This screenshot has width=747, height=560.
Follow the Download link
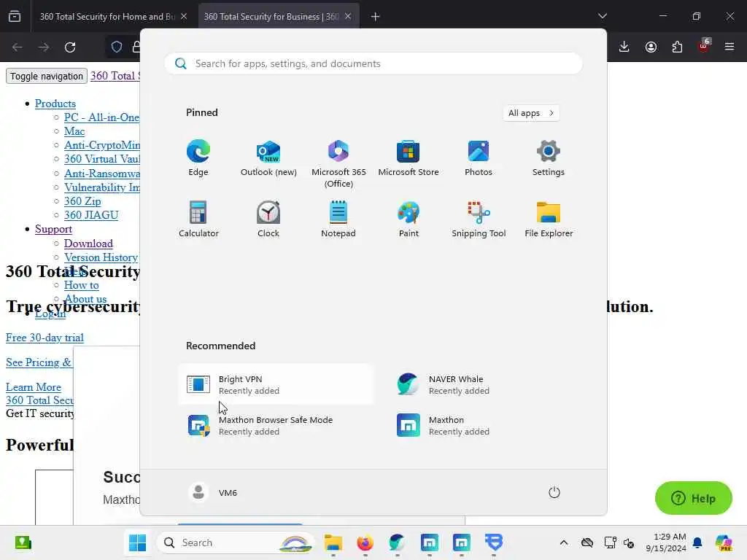(88, 244)
